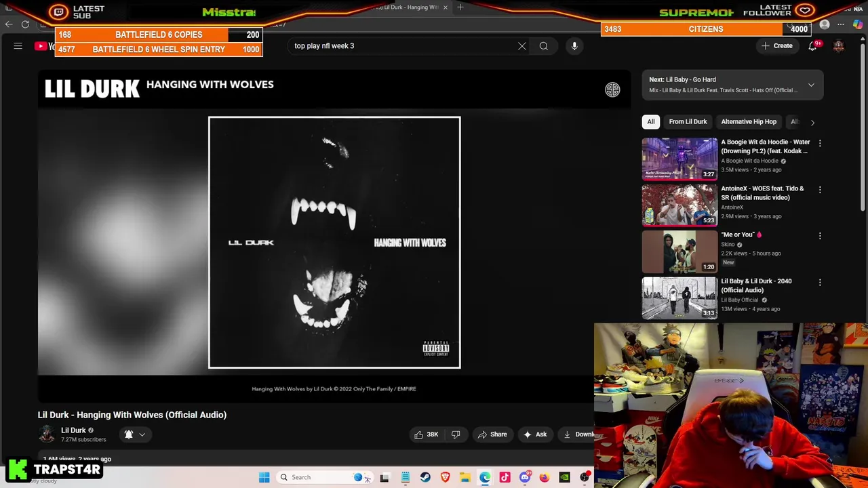
Task: Go back with the browser back arrow
Action: pos(9,24)
